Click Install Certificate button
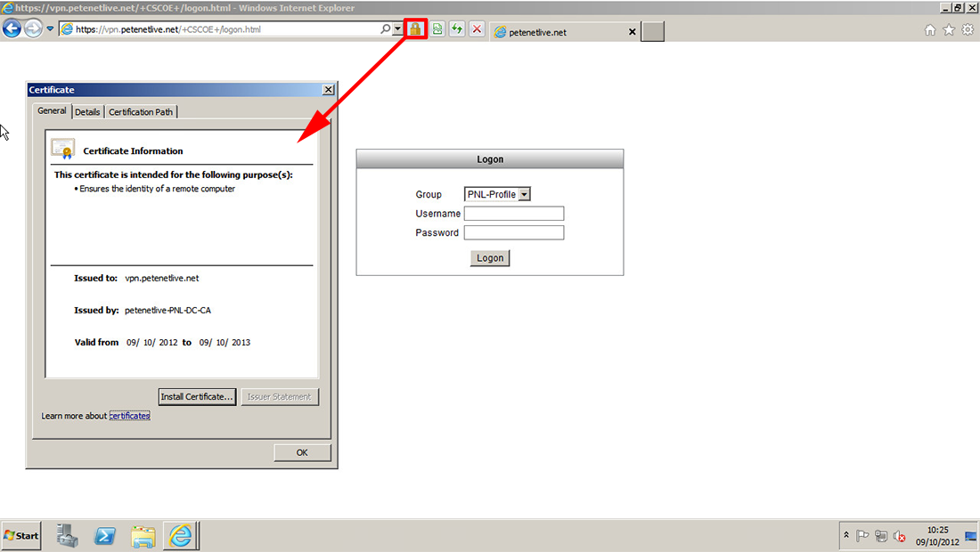980x552 pixels. (197, 396)
